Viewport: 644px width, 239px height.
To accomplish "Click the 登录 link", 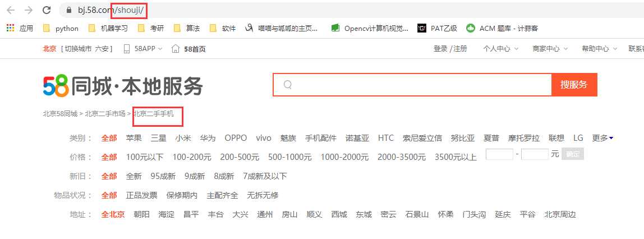I will click(x=440, y=49).
